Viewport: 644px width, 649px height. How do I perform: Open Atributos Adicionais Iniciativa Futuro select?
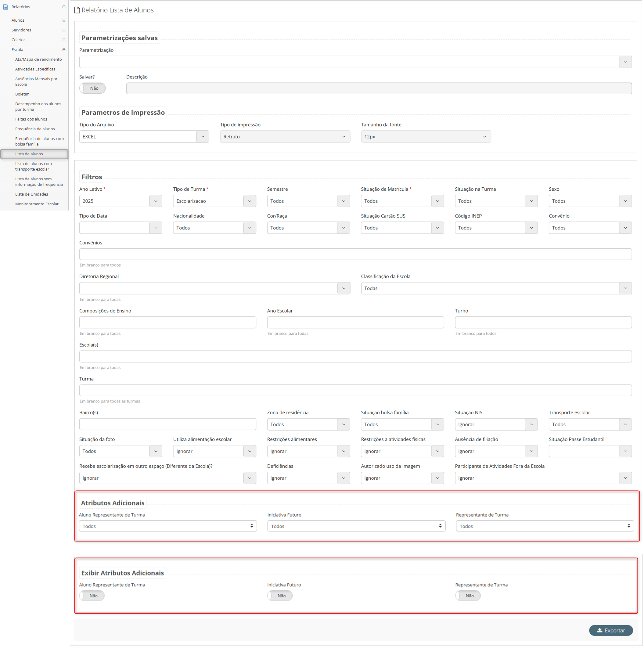pos(356,526)
